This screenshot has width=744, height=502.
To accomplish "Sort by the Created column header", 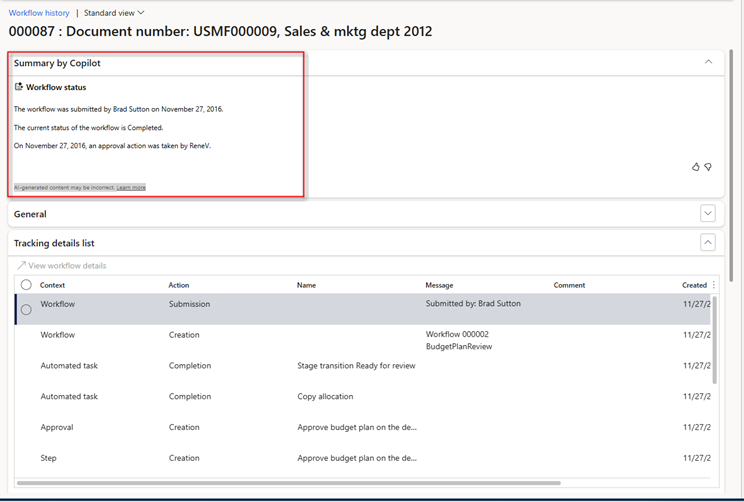I will click(x=695, y=285).
